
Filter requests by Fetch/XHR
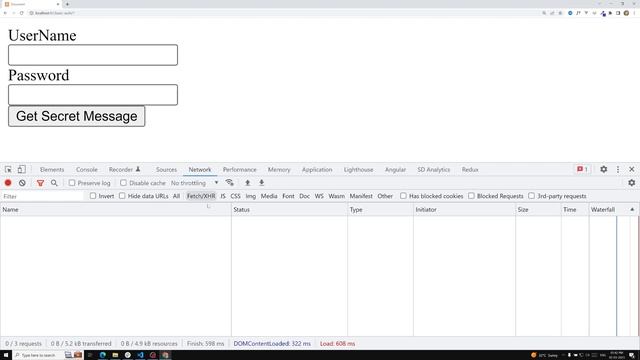click(201, 196)
